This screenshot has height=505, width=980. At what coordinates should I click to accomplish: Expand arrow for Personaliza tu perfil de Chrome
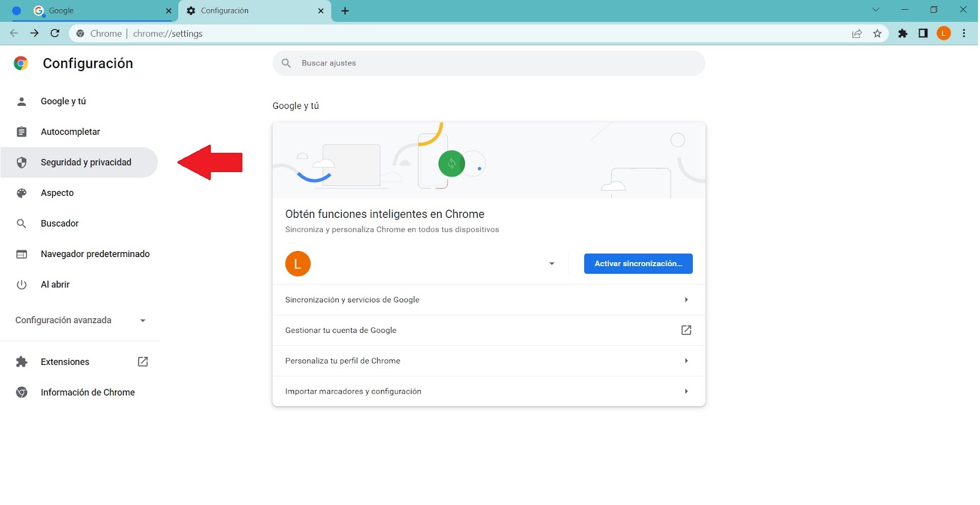point(686,361)
